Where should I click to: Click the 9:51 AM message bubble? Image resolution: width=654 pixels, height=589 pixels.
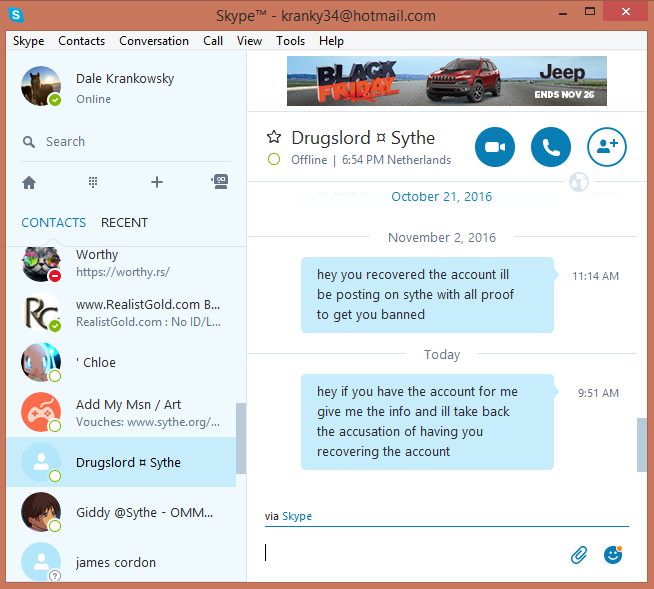pos(427,422)
